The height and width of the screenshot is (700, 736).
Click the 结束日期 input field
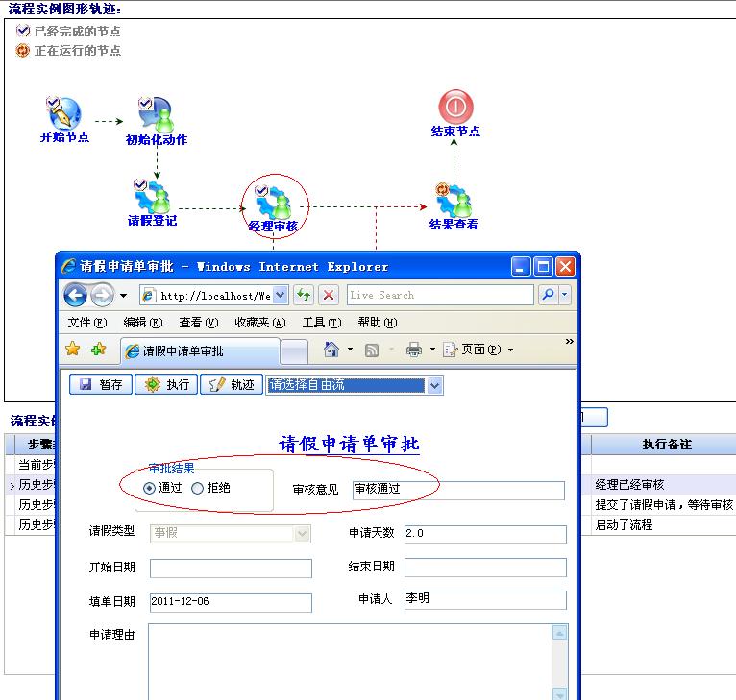(x=485, y=567)
